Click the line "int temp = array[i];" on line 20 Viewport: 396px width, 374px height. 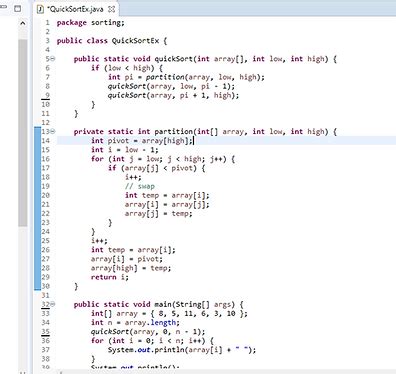[167, 195]
